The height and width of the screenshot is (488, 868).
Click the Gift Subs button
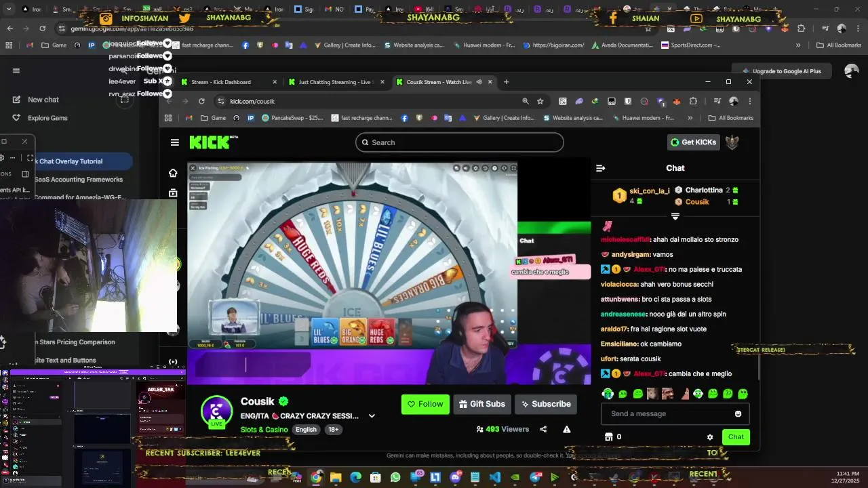point(482,404)
